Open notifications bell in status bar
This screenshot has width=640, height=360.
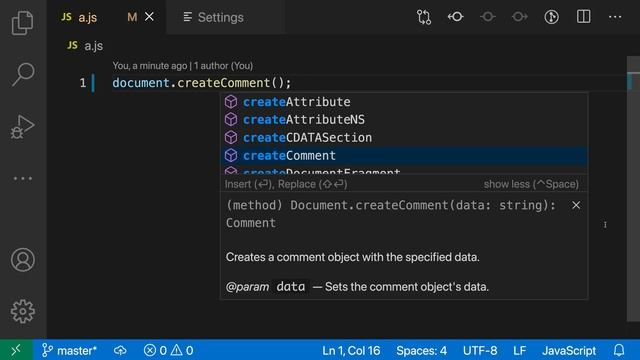pos(619,350)
